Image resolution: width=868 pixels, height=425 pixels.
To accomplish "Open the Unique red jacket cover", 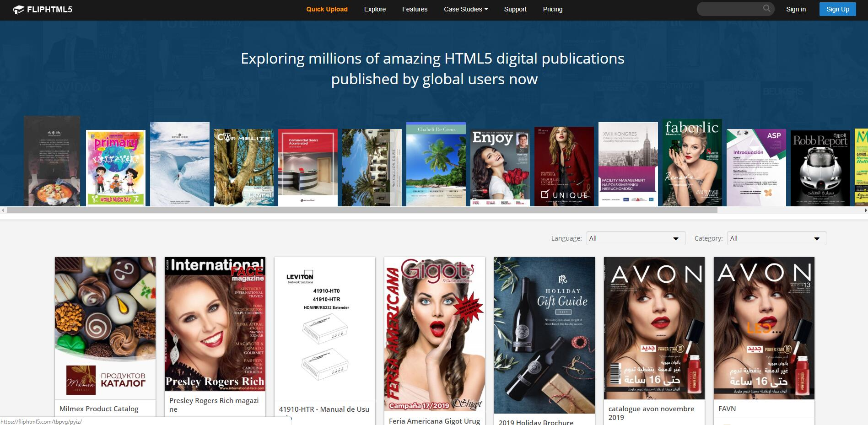I will coord(564,166).
